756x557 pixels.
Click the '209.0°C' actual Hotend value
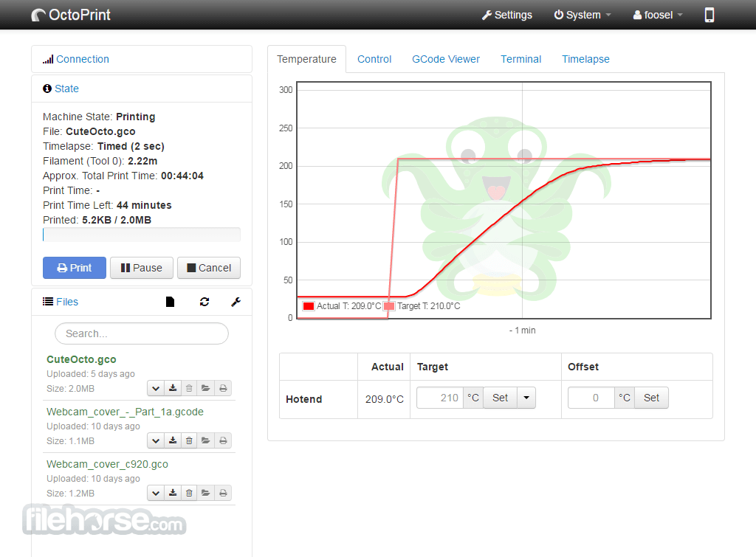coord(384,399)
